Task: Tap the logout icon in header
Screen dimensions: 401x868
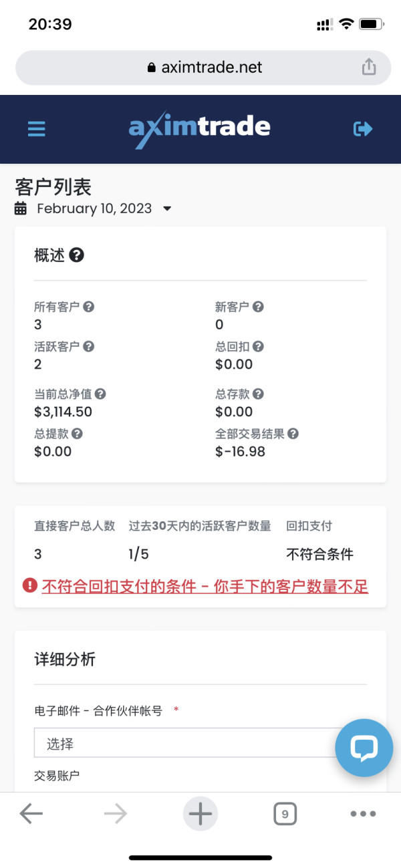Action: [x=362, y=128]
